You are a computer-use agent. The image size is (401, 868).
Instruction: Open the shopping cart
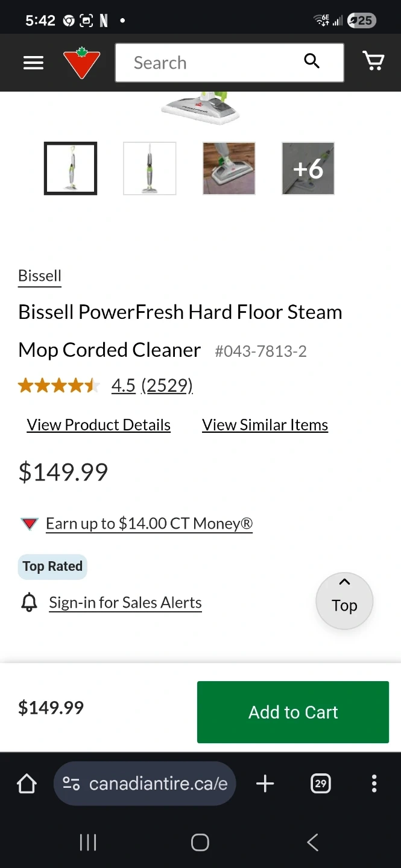click(373, 61)
